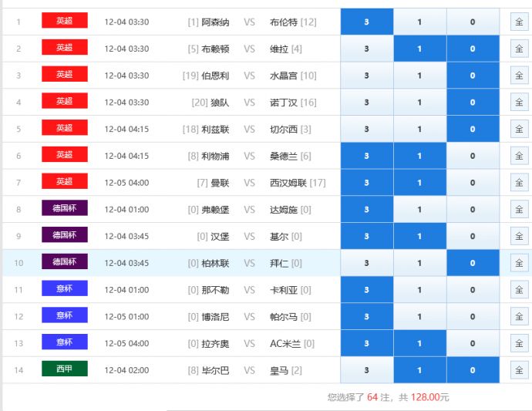
Task: Toggle option 3 for 阿森纳 vs 布伦特
Action: (x=366, y=22)
